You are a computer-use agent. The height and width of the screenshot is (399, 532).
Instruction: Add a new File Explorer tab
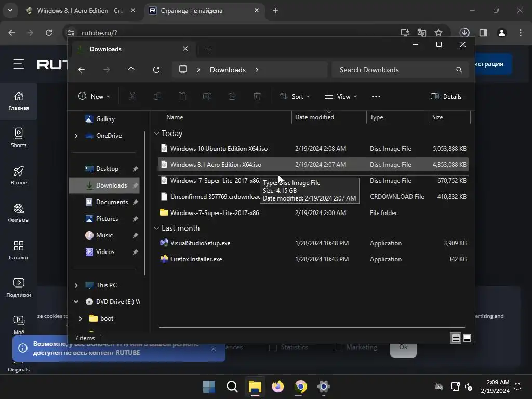(208, 49)
